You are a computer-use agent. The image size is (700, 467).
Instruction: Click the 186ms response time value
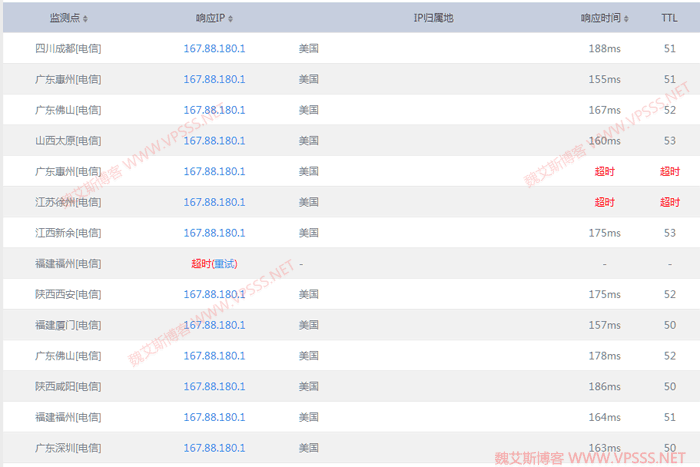[x=604, y=387]
